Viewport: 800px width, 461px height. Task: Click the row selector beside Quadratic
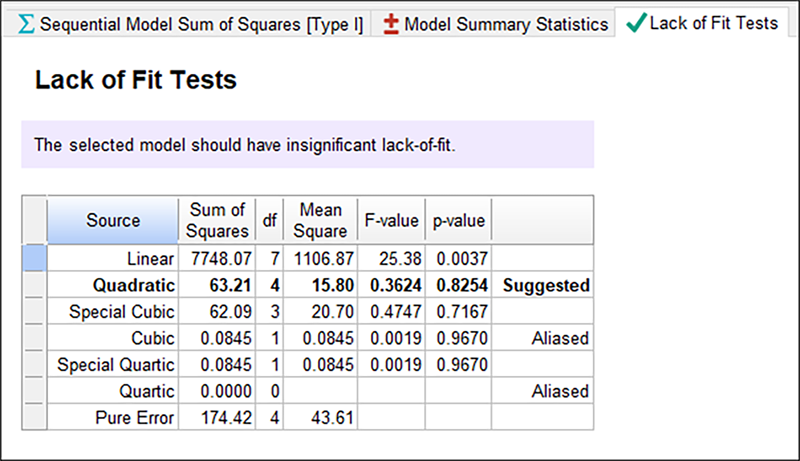coord(34,286)
